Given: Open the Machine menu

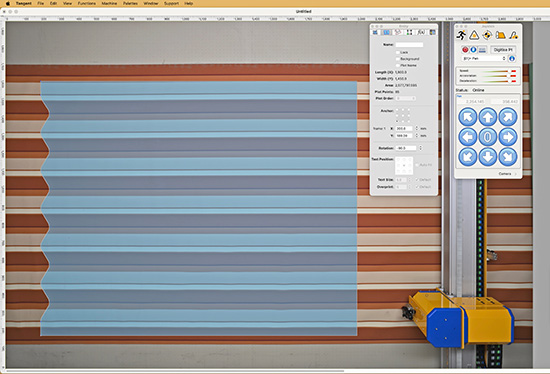Looking at the screenshot, I should pos(109,3).
